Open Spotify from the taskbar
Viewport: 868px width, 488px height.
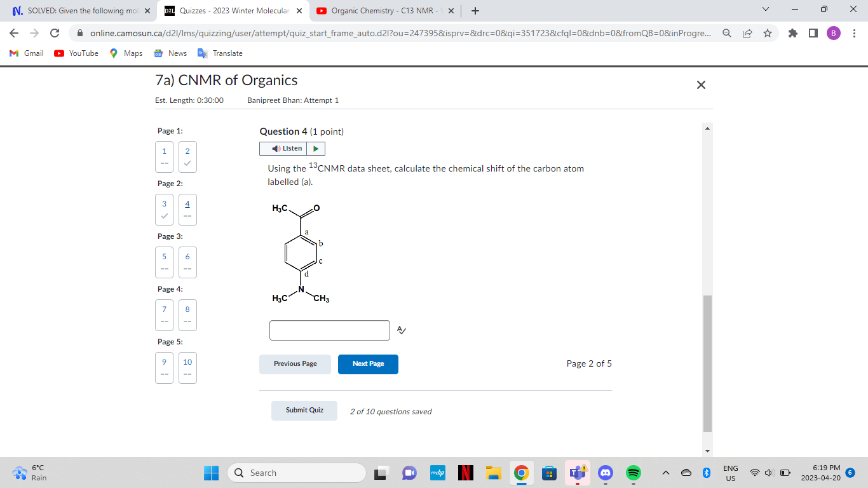[x=634, y=473]
